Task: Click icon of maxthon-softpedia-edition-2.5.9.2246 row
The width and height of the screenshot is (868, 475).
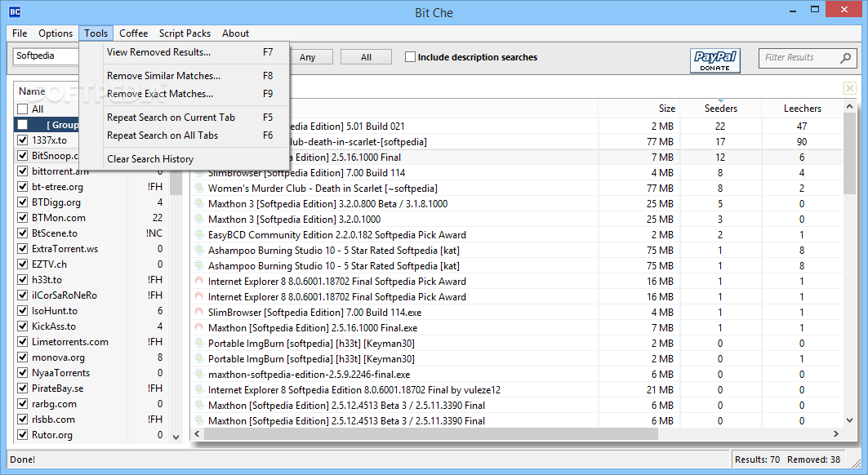Action: coord(198,375)
